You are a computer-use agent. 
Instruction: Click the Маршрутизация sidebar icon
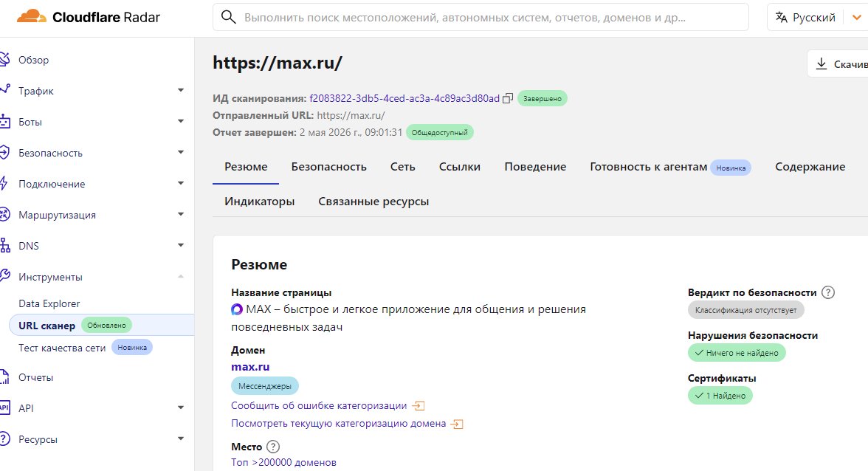[4, 214]
